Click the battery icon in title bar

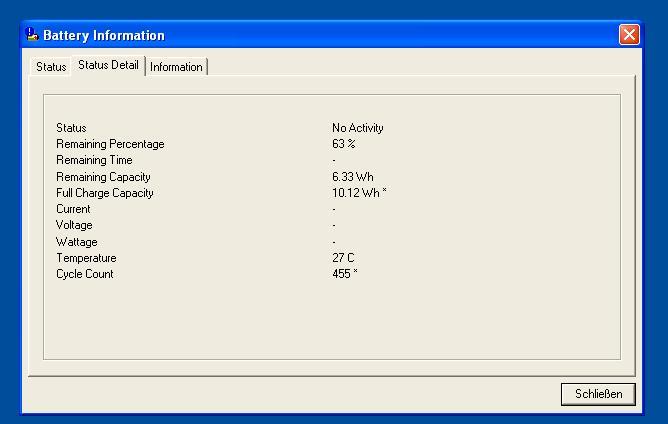[x=32, y=34]
